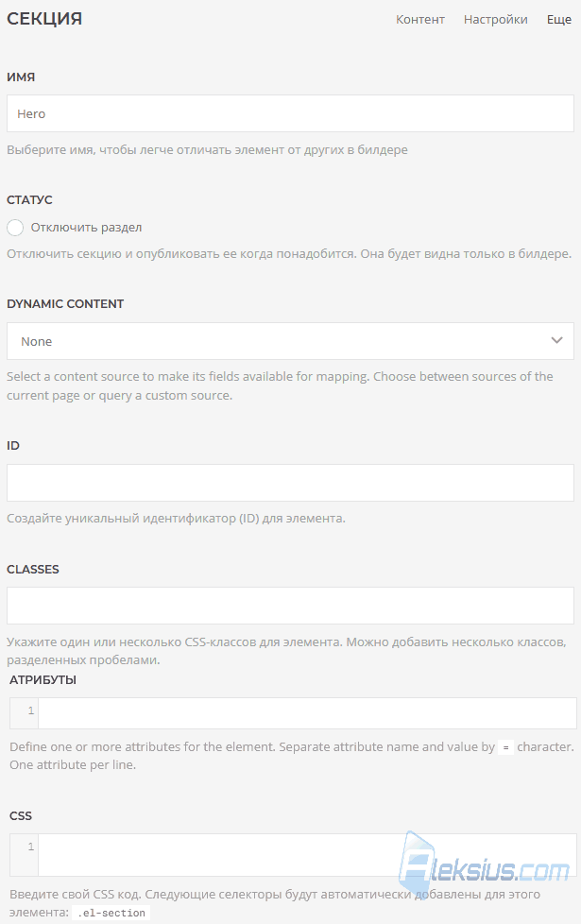Click the Секция panel heading
This screenshot has height=924, width=581.
click(x=44, y=19)
